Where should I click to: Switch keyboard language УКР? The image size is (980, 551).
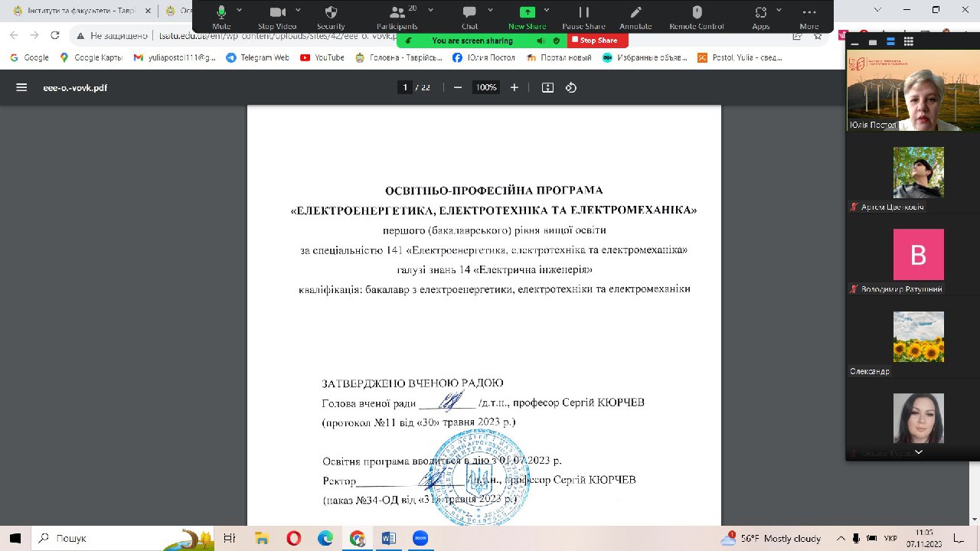890,538
